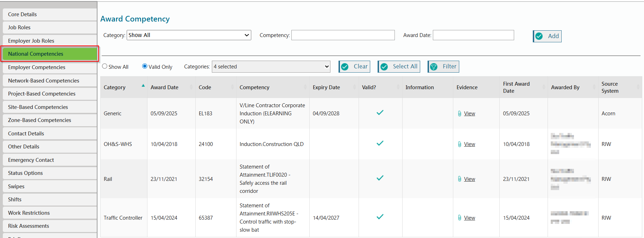Click the Award Date input field
The height and width of the screenshot is (238, 644).
(473, 35)
